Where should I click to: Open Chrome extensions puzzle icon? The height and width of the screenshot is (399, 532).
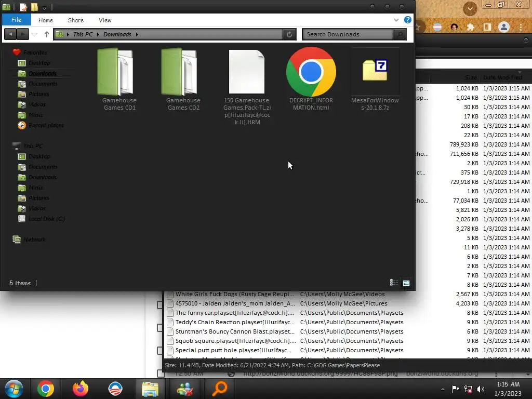point(471,27)
